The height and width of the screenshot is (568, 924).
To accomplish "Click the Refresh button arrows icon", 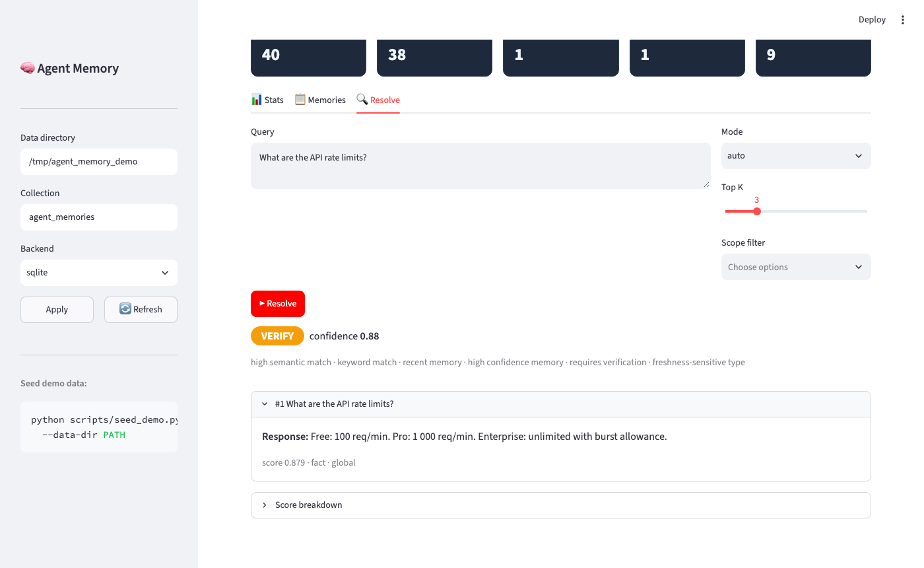I will (x=125, y=308).
